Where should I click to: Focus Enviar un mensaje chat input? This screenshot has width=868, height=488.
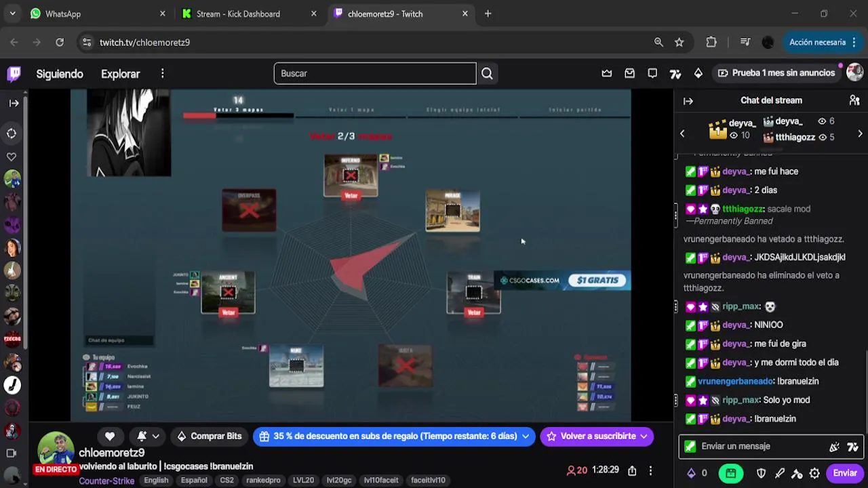(771, 447)
